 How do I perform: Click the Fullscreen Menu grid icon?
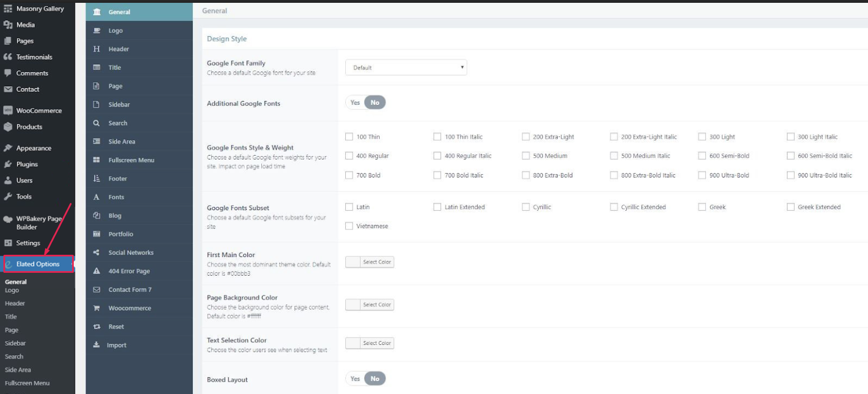[96, 160]
